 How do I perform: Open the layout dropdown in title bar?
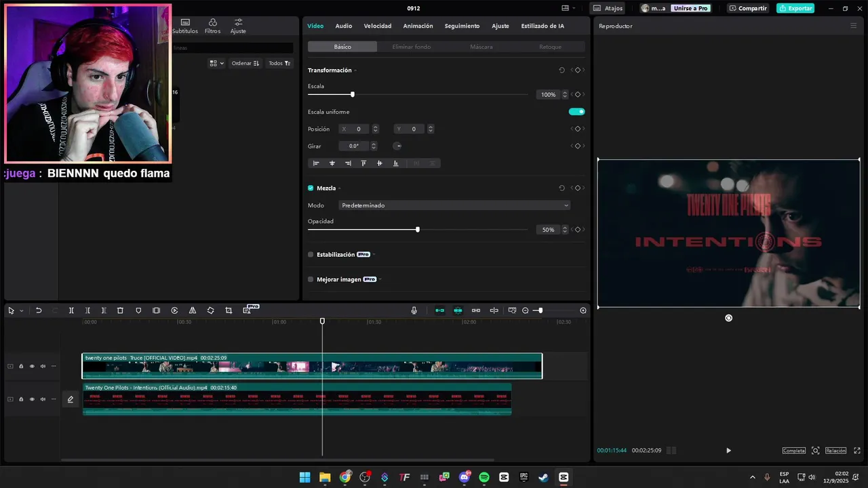pos(569,8)
